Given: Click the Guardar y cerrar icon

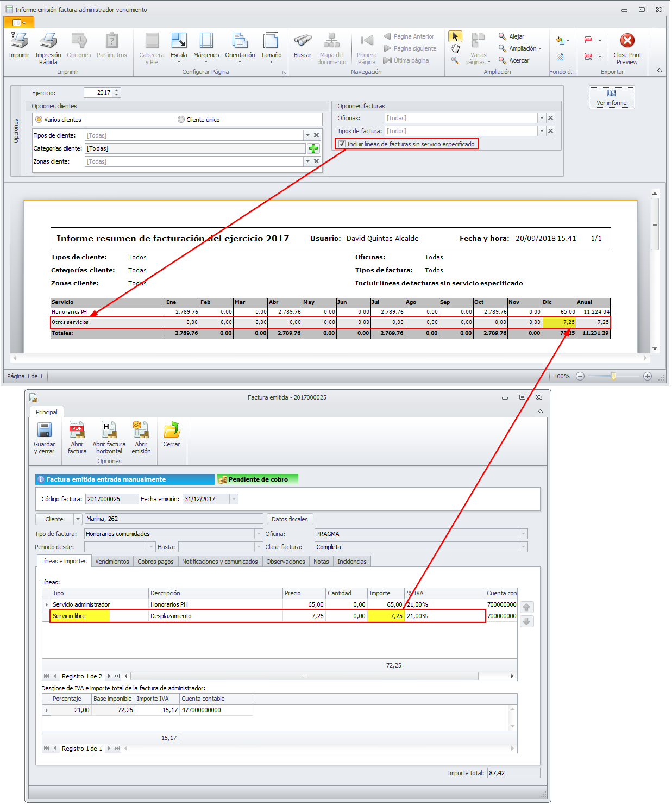Looking at the screenshot, I should click(x=45, y=431).
